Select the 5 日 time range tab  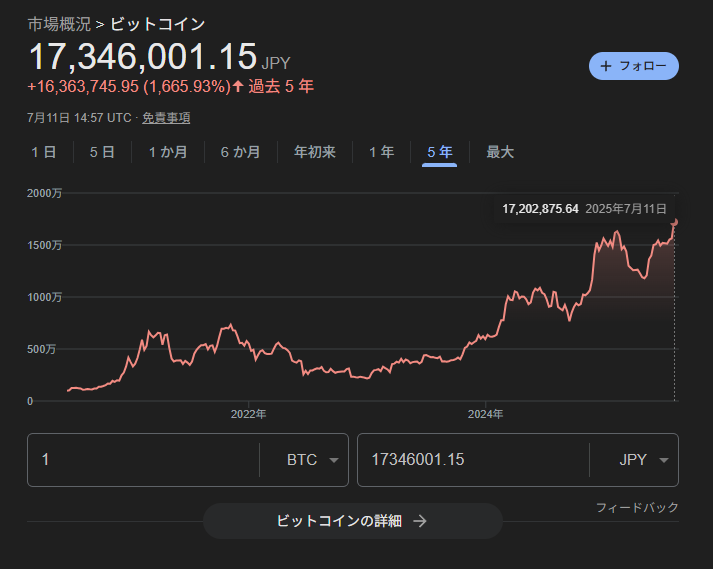[102, 152]
